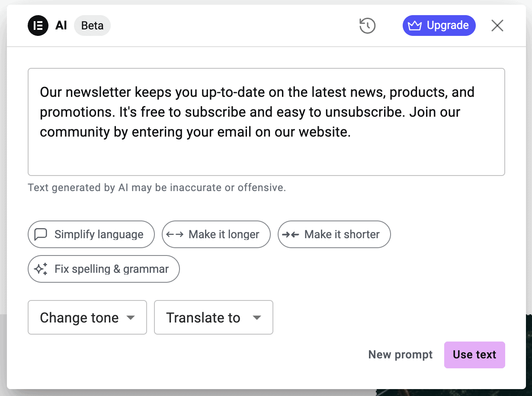Click the Elementor logo icon
Viewport: 532px width, 396px height.
coord(38,26)
